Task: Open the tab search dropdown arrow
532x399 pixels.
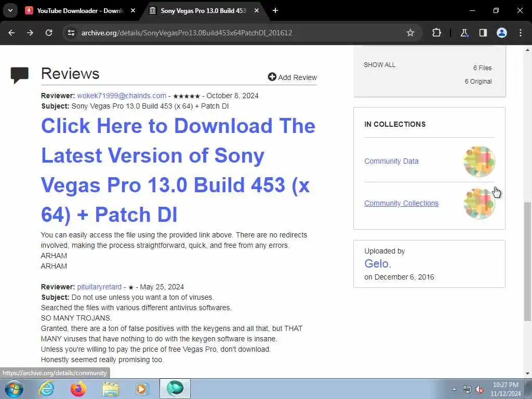Action: pos(10,10)
